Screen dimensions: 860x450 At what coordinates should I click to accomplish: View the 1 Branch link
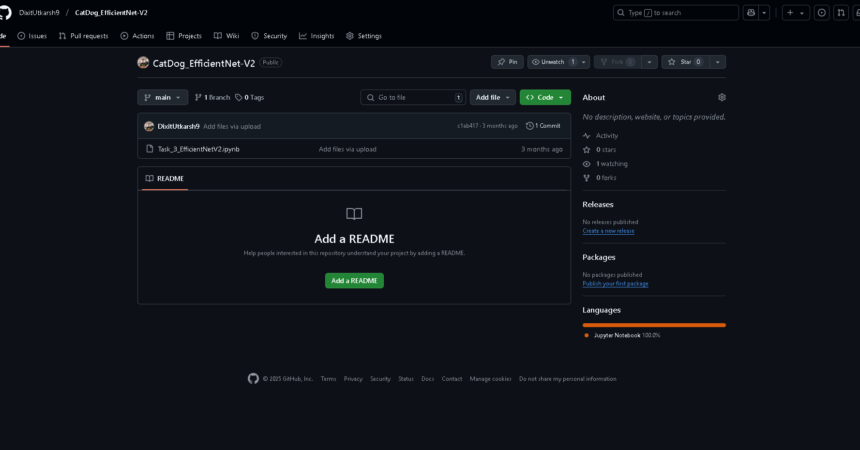(x=212, y=97)
